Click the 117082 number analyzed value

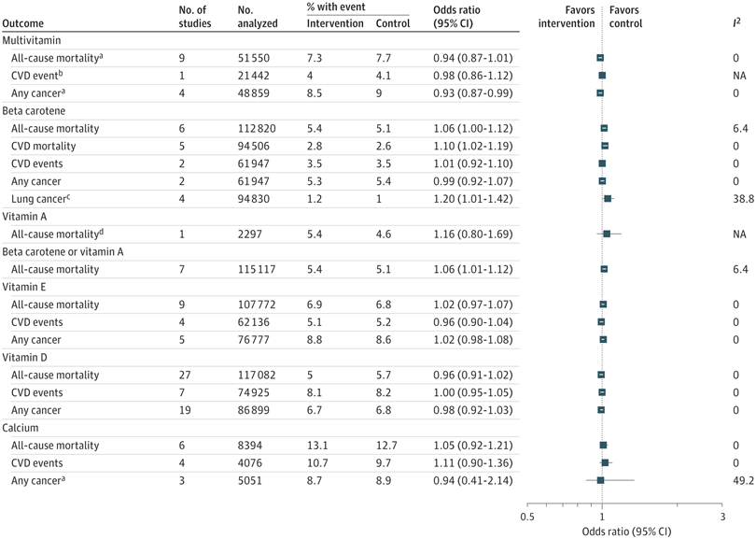(x=257, y=375)
